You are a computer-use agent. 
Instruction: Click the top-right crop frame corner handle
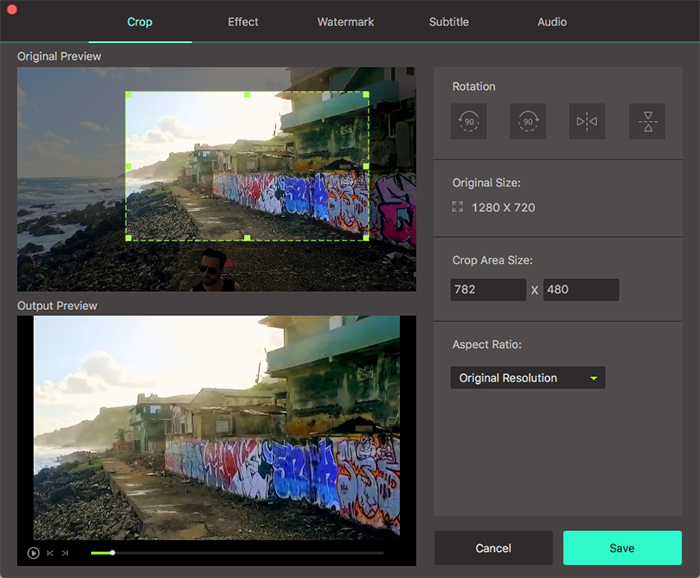pos(366,95)
